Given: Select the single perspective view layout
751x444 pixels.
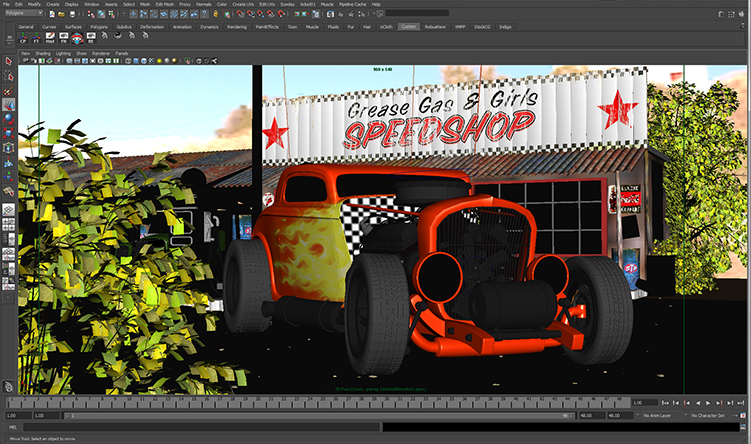Looking at the screenshot, I should click(8, 209).
